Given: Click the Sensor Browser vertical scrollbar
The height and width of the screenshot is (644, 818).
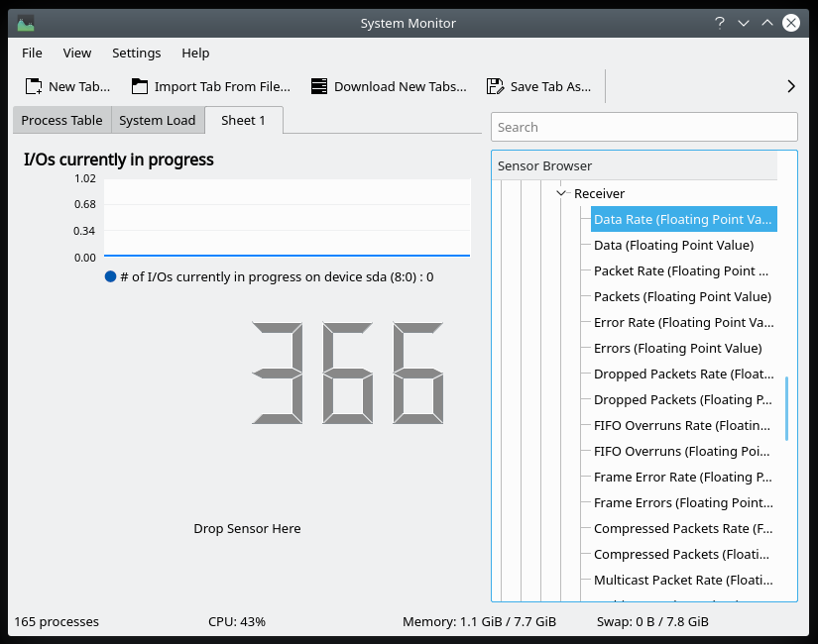Looking at the screenshot, I should point(787,407).
